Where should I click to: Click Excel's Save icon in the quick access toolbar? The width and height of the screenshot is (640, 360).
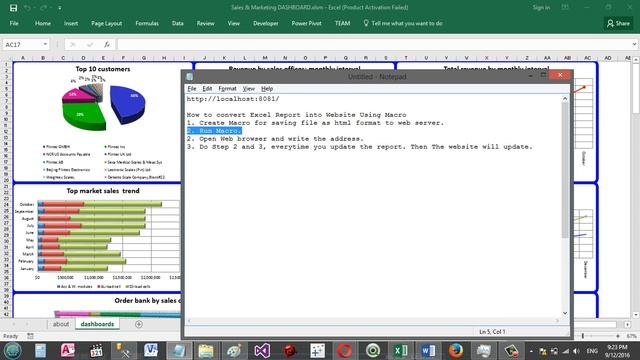tap(13, 8)
